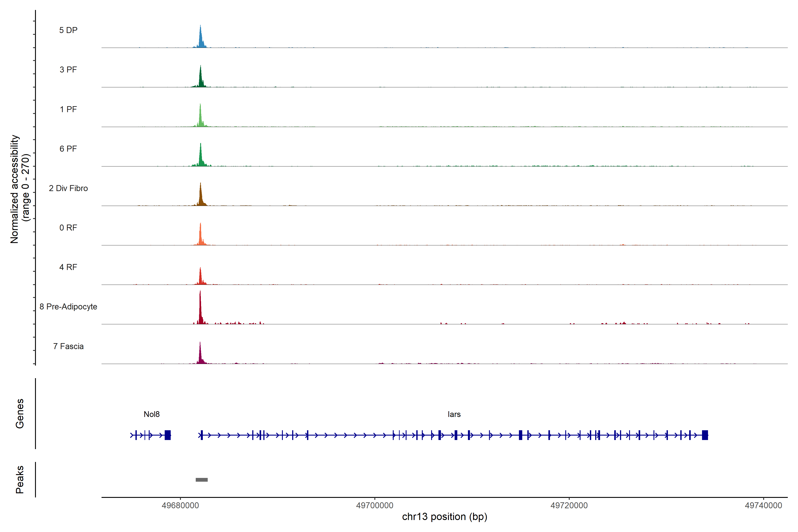The width and height of the screenshot is (798, 532).
Task: Click the 49680000 axis tick label
Action: pyautogui.click(x=180, y=505)
